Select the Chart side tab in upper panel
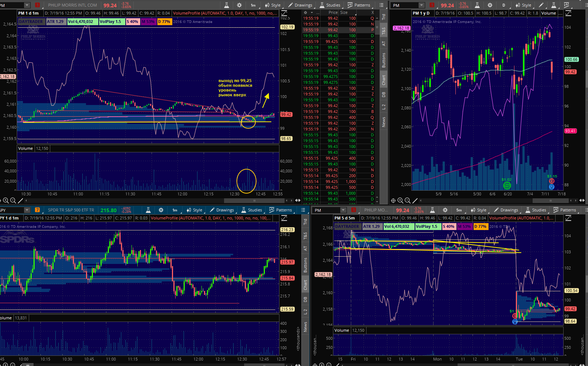This screenshot has width=588, height=366. tap(384, 80)
